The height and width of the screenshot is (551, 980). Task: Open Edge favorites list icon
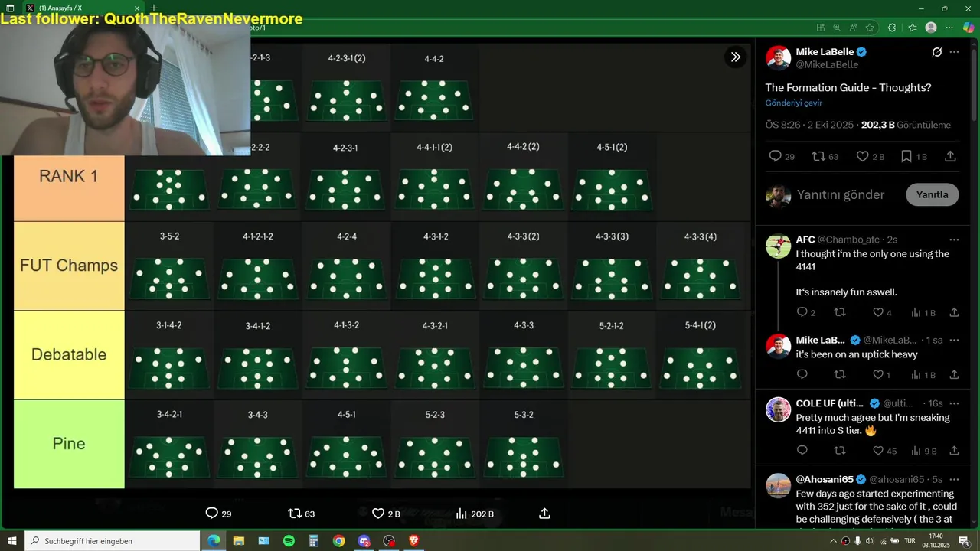[x=912, y=28]
